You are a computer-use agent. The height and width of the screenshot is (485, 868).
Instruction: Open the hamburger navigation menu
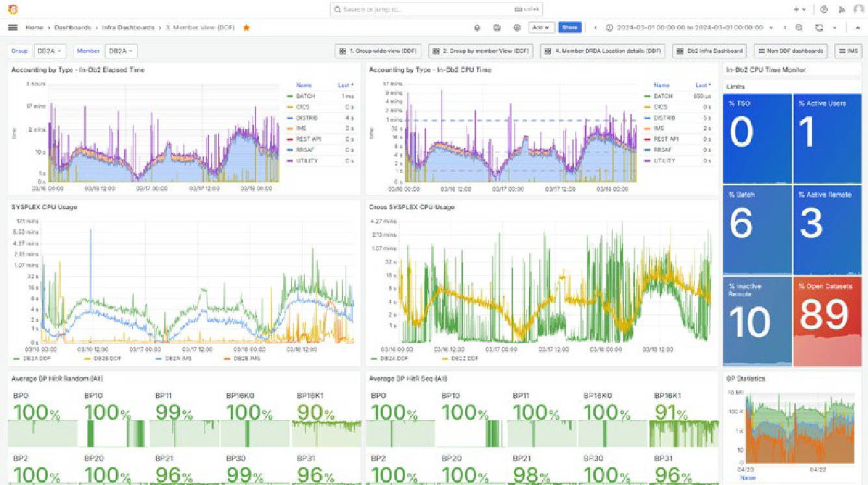[x=13, y=28]
